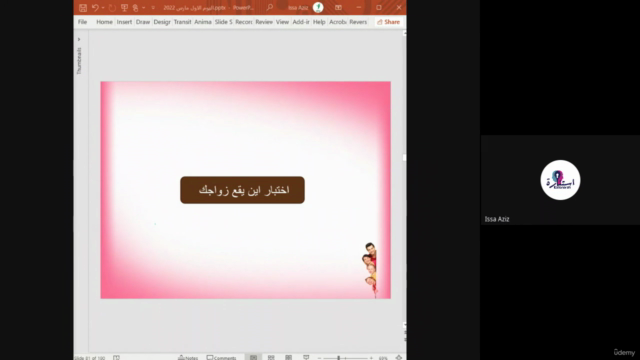Image resolution: width=640 pixels, height=360 pixels.
Task: Click the accessibility/spell check status icon
Action: (116, 358)
